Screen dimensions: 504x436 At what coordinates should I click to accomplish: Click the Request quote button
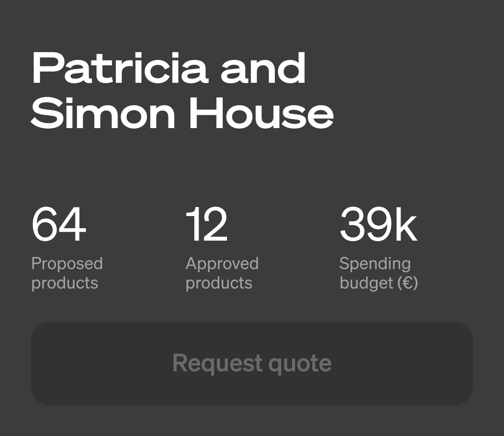tap(252, 363)
